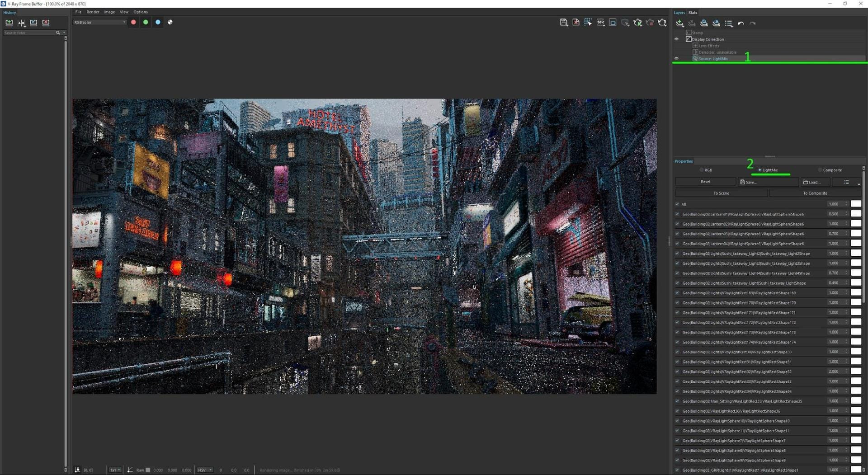This screenshot has height=475, width=868.
Task: Save the current render image
Action: 564,23
